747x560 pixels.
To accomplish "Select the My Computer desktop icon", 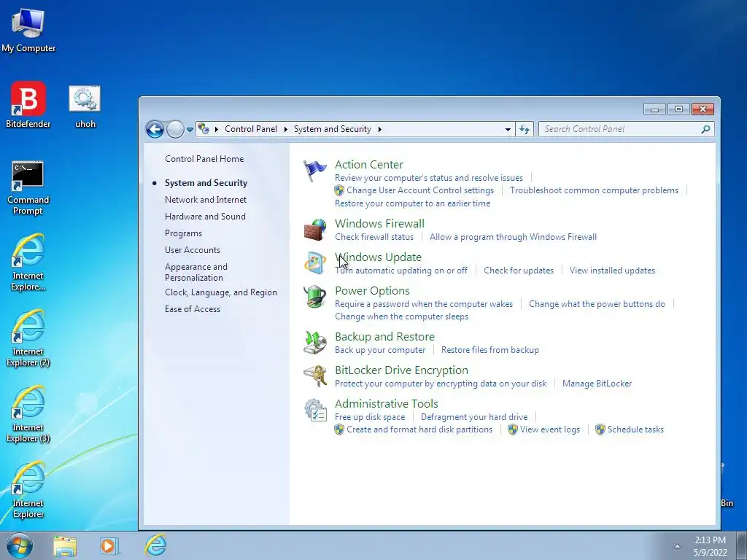I will click(x=28, y=29).
